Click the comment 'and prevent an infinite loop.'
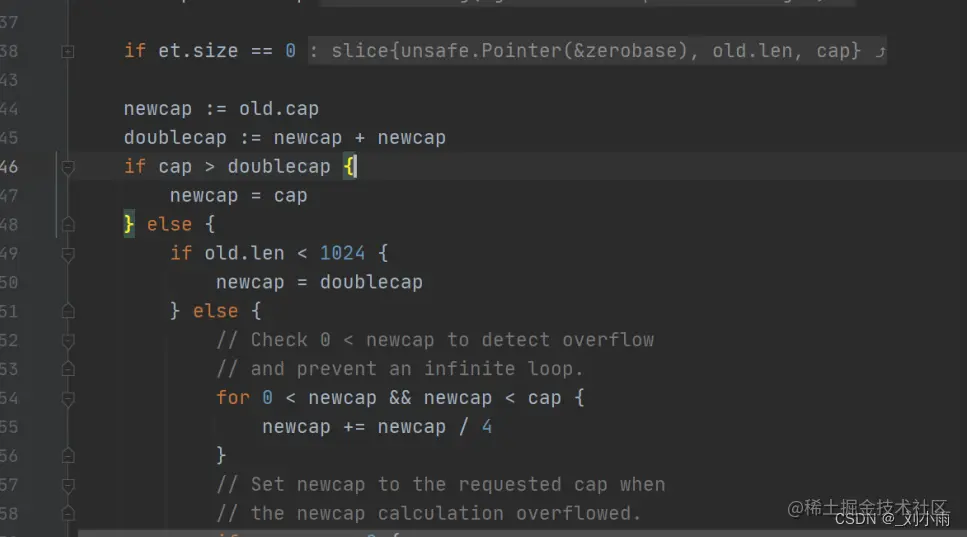This screenshot has width=967, height=537. (400, 369)
